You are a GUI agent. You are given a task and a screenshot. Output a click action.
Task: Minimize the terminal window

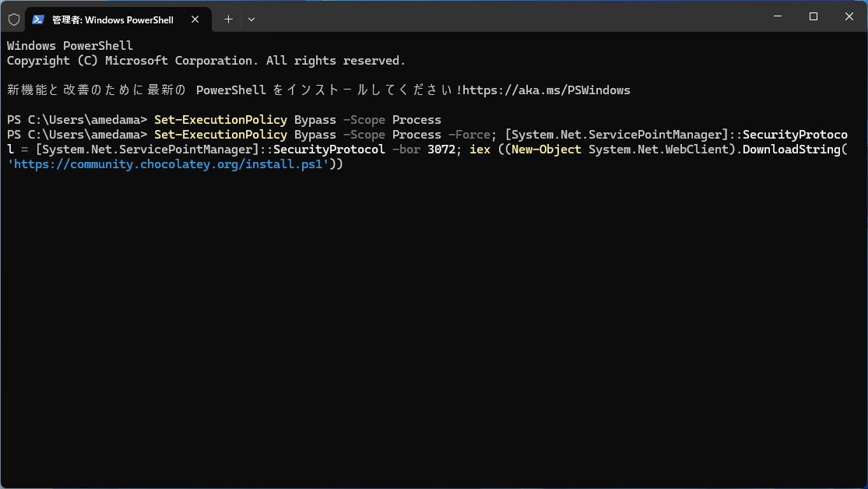click(778, 16)
